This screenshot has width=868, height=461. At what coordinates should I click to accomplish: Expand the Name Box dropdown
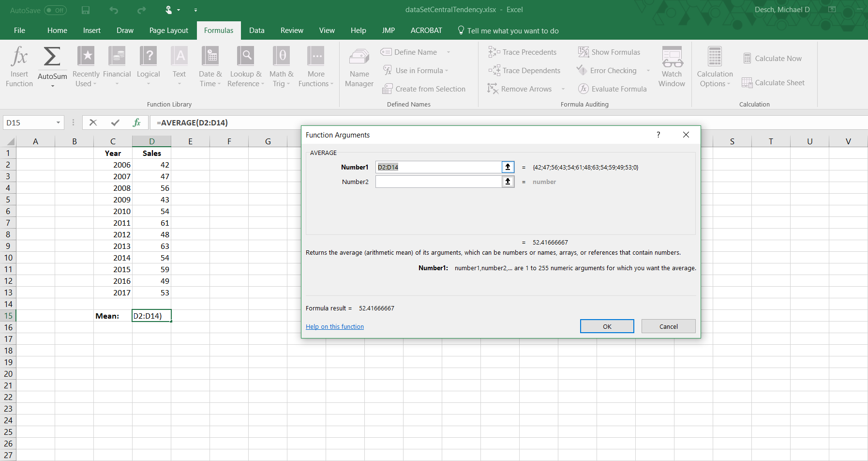(58, 123)
